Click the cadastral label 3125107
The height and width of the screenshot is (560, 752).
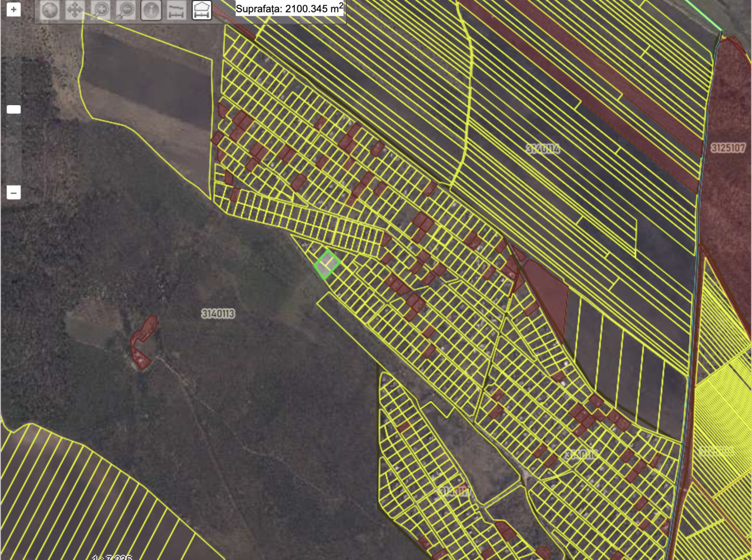[x=728, y=148]
